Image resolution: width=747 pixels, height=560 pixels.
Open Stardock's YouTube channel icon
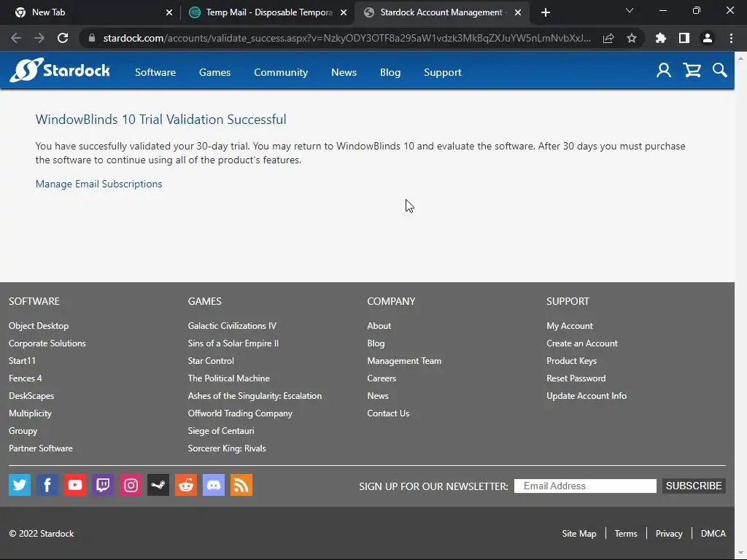coord(75,485)
